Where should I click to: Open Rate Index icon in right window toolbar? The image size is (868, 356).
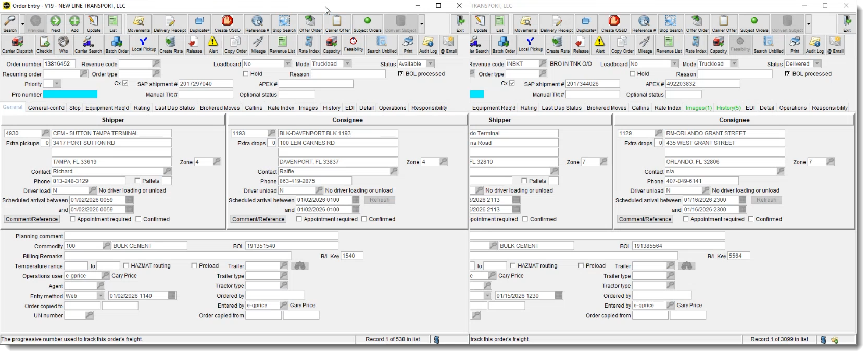(696, 45)
